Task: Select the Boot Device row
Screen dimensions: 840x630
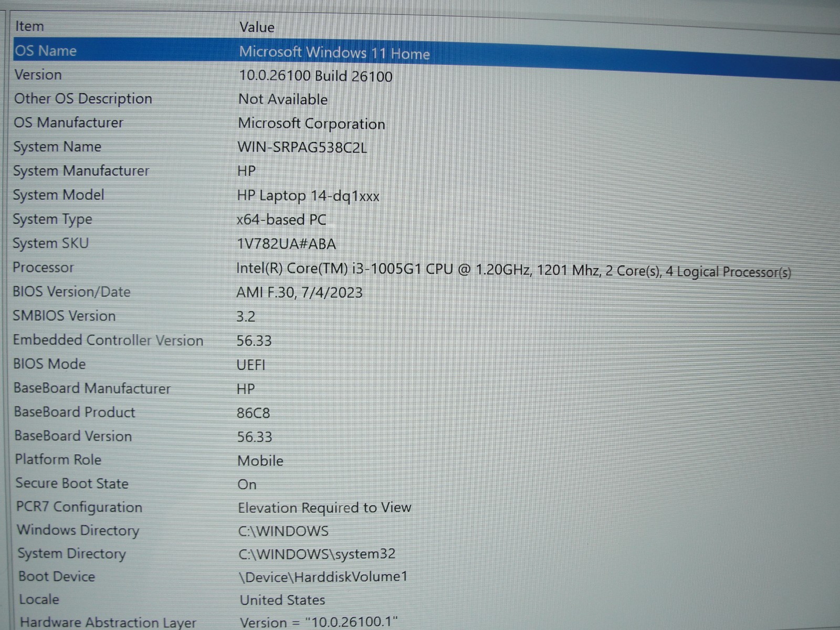Action: [57, 576]
